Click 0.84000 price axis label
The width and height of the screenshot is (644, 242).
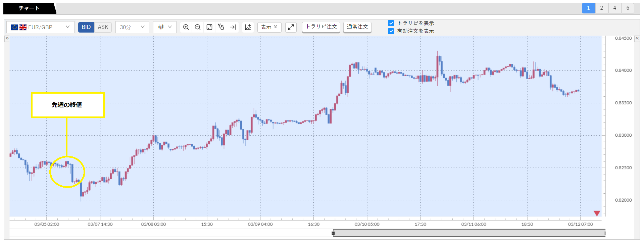click(x=623, y=70)
